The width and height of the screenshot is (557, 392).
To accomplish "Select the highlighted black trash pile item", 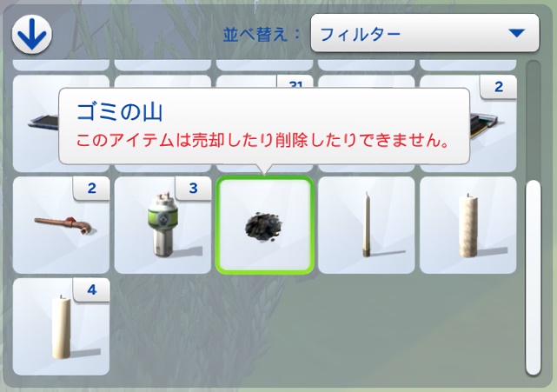I will 265,225.
